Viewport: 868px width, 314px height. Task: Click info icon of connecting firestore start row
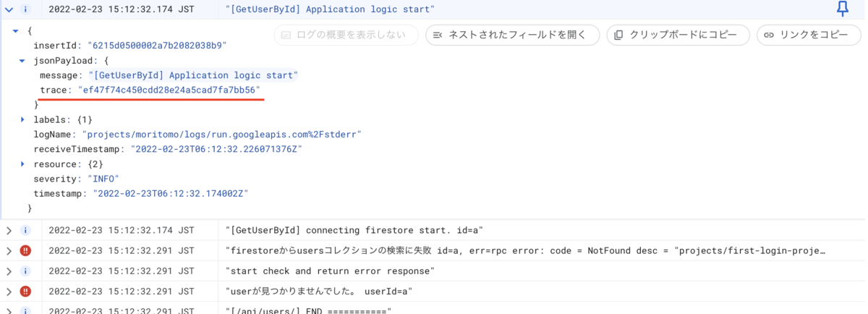25,231
